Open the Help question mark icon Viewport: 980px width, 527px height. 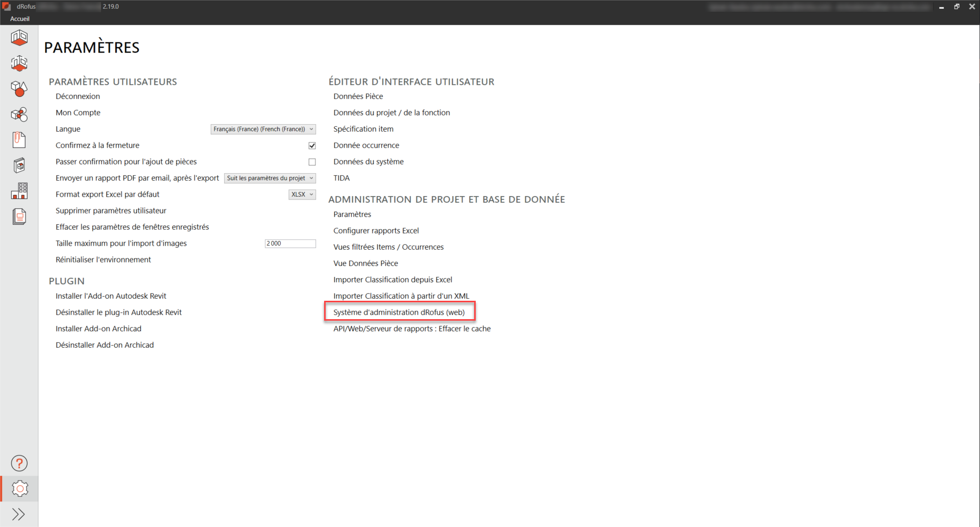coord(19,463)
